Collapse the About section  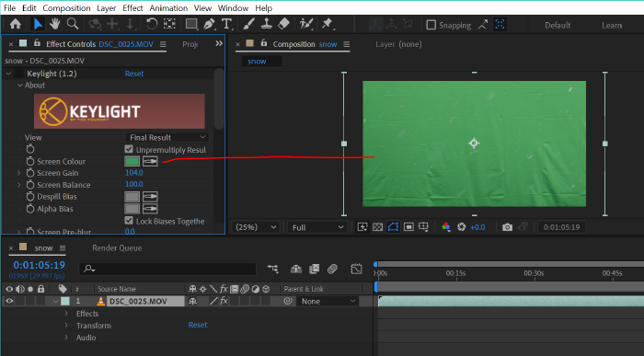point(19,86)
